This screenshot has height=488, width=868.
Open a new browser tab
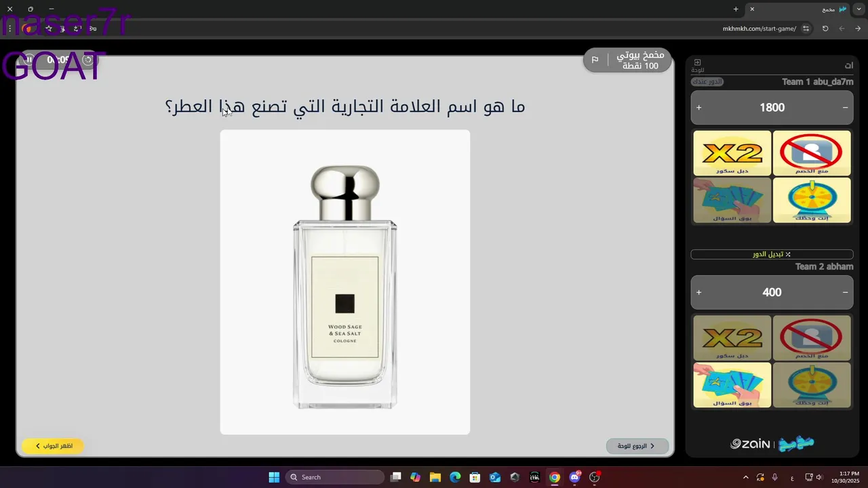point(736,9)
